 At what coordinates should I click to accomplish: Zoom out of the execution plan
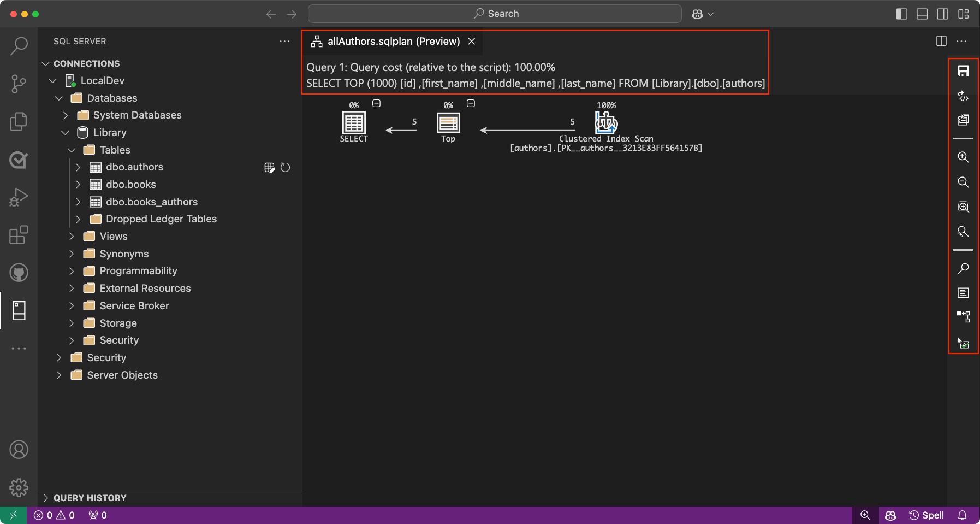[963, 182]
